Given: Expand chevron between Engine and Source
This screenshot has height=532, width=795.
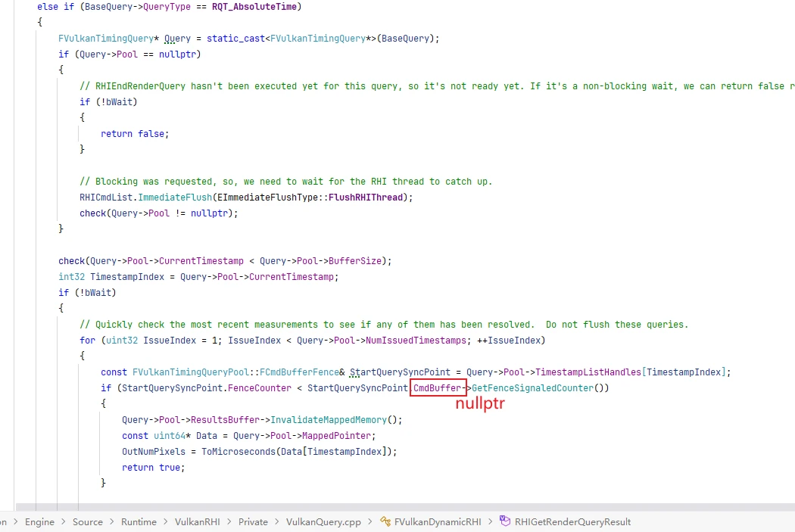Looking at the screenshot, I should click(64, 522).
